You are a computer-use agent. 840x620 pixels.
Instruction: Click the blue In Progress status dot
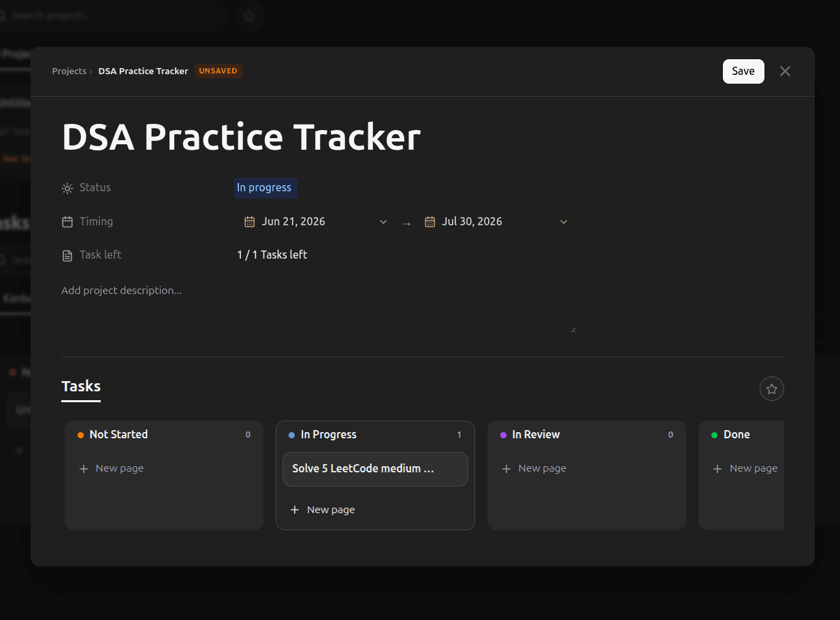(x=292, y=436)
